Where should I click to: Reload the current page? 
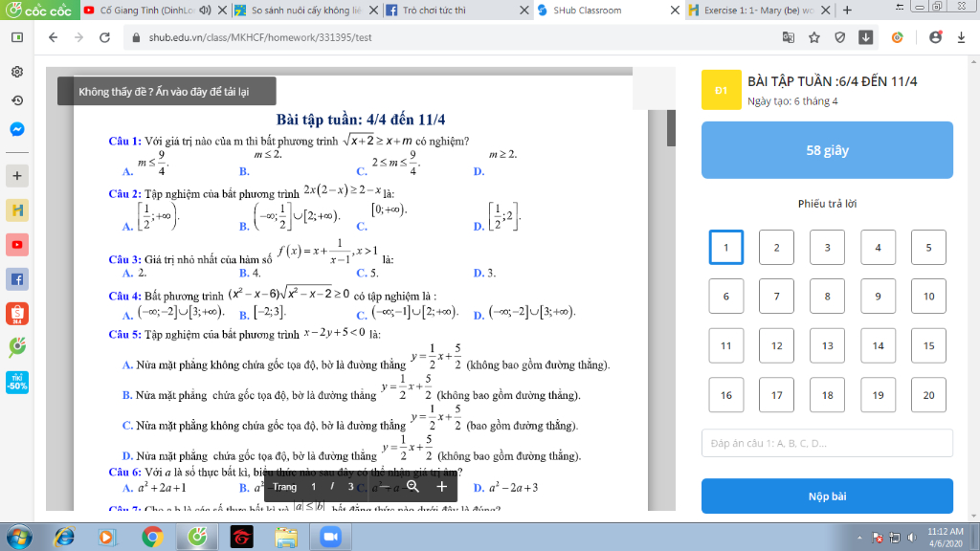(x=105, y=37)
